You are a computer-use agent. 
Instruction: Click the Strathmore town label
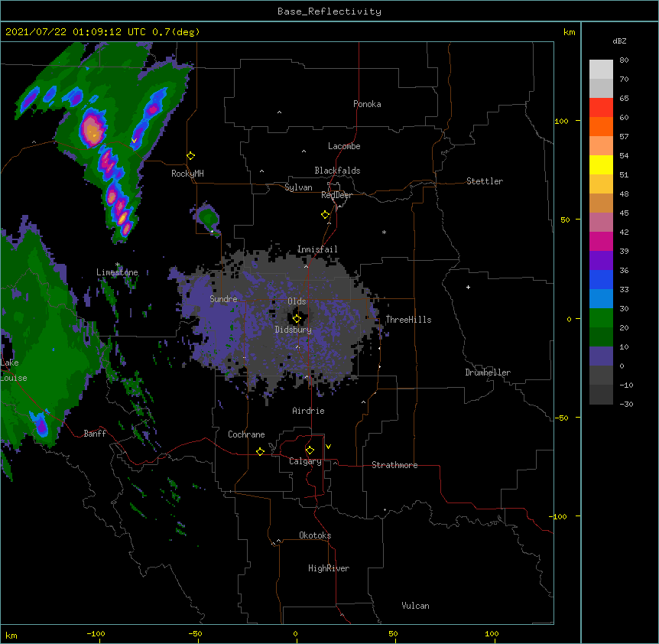[x=394, y=465]
